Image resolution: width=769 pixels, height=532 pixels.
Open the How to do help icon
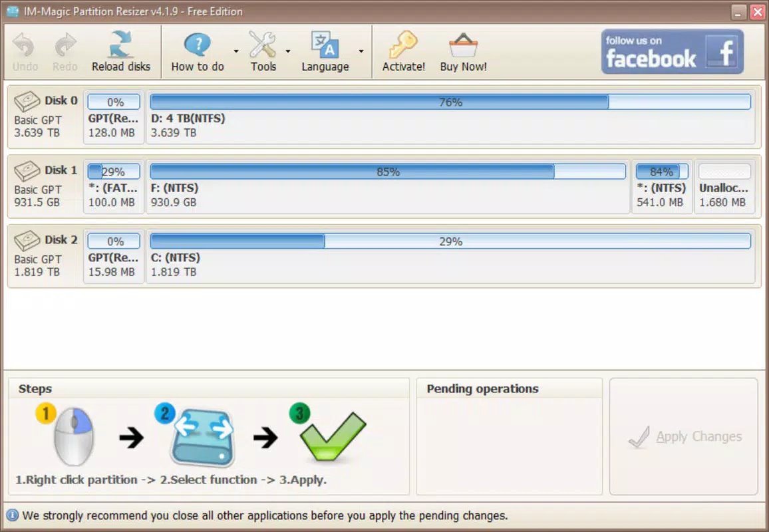[x=198, y=45]
